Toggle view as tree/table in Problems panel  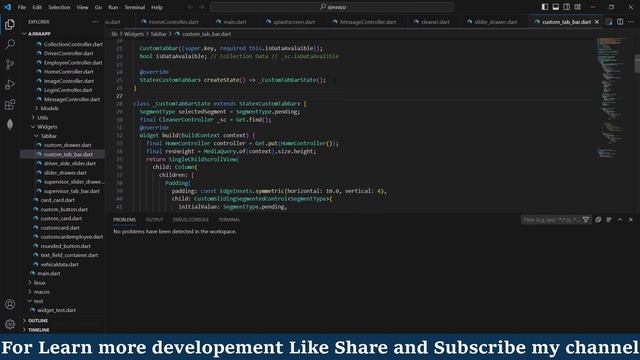609,220
